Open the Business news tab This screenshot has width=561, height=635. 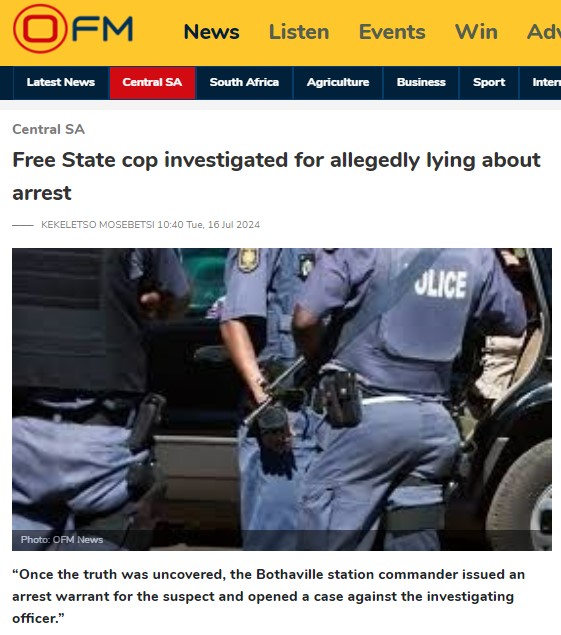tap(421, 83)
